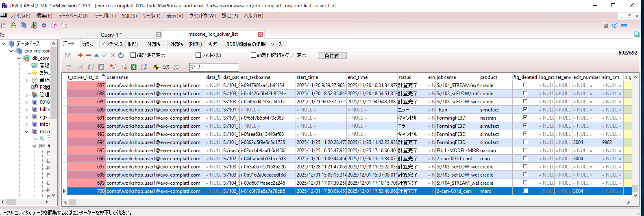Click the funnel filter icon
The image size is (644, 216).
(68, 67)
